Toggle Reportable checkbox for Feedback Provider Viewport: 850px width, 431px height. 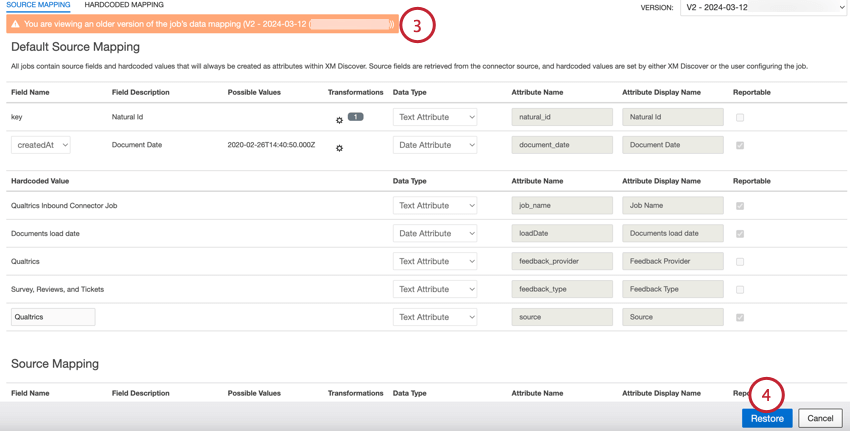click(x=740, y=262)
